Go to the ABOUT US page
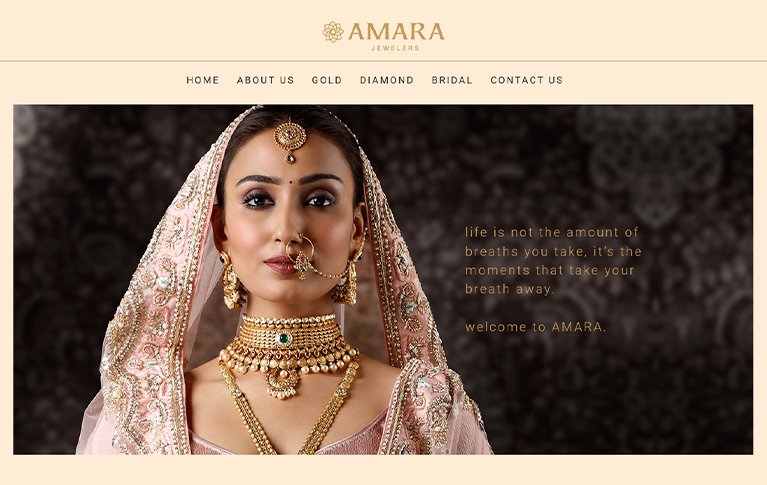This screenshot has width=767, height=485. pos(266,80)
